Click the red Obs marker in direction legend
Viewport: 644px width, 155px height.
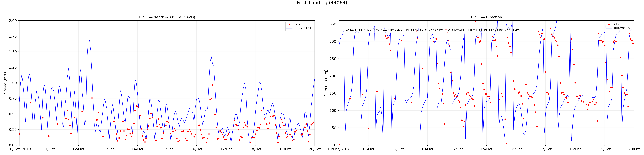tap(609, 24)
